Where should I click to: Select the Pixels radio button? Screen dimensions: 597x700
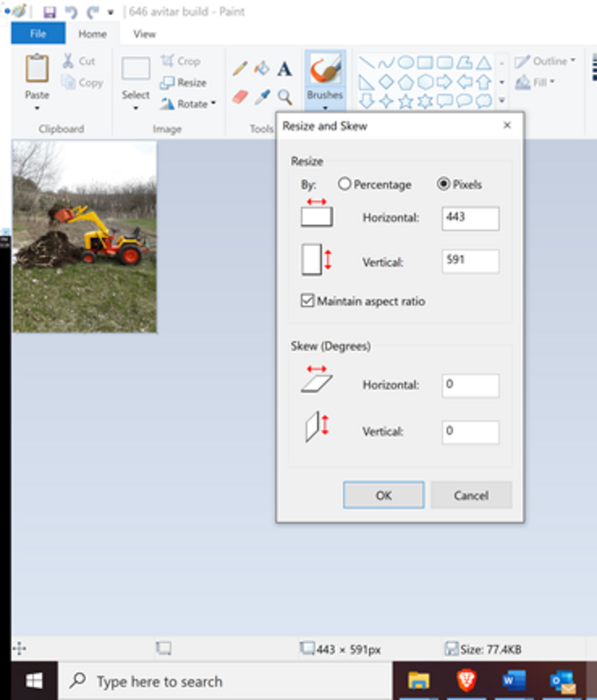(x=443, y=184)
